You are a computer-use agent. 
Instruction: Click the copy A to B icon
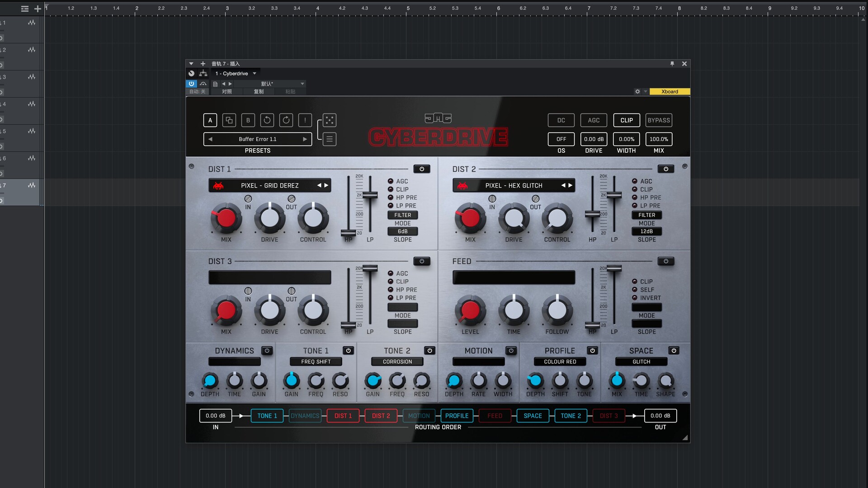click(x=229, y=120)
